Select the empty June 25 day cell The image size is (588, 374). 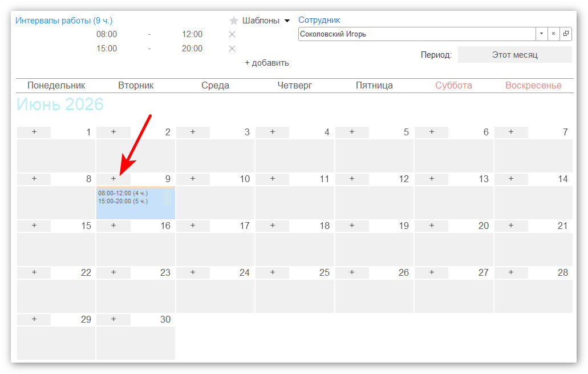coord(295,296)
